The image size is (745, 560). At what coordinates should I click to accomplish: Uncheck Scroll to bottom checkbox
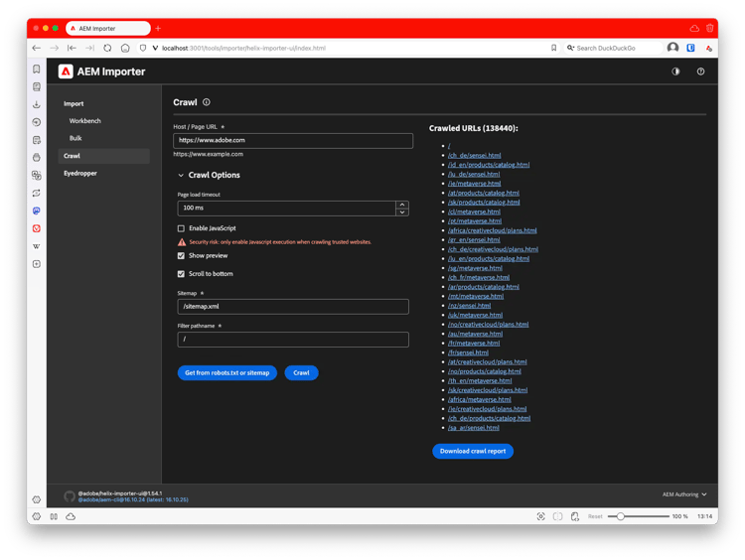181,274
